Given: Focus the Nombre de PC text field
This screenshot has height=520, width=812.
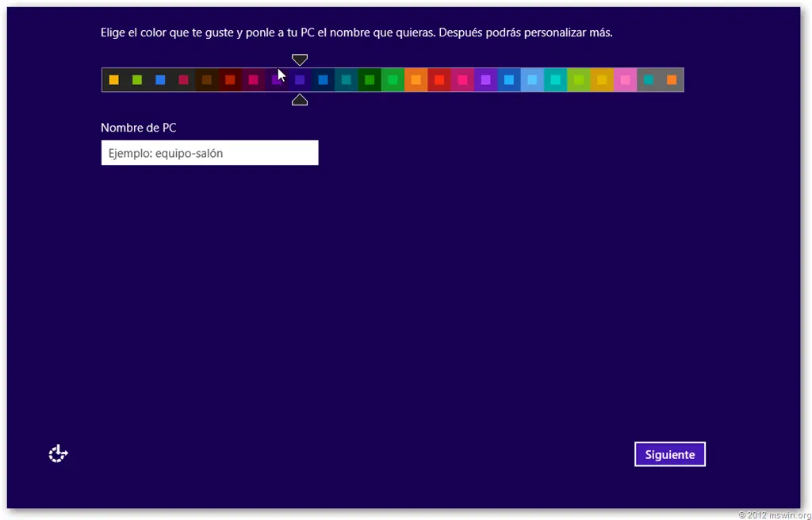Looking at the screenshot, I should pos(209,153).
